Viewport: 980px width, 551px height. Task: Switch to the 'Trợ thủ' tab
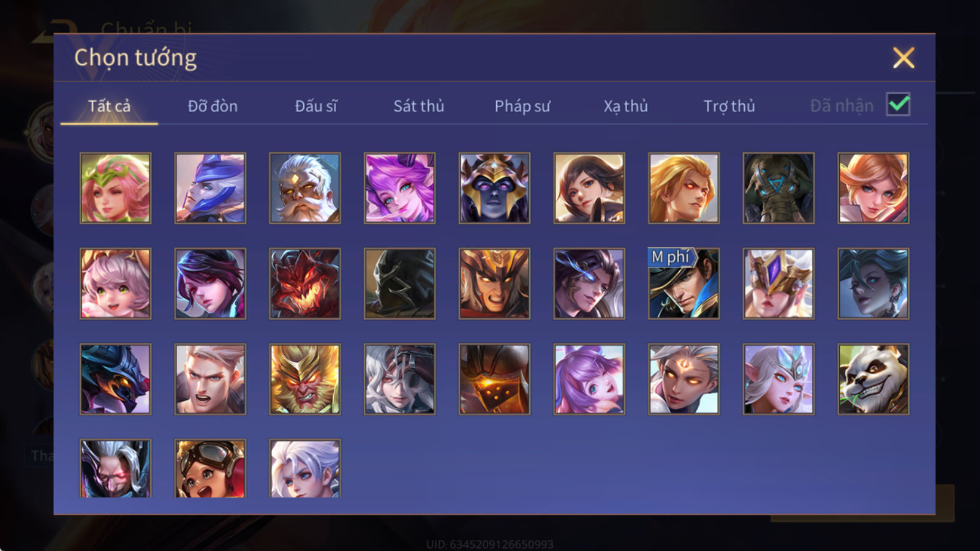coord(729,106)
